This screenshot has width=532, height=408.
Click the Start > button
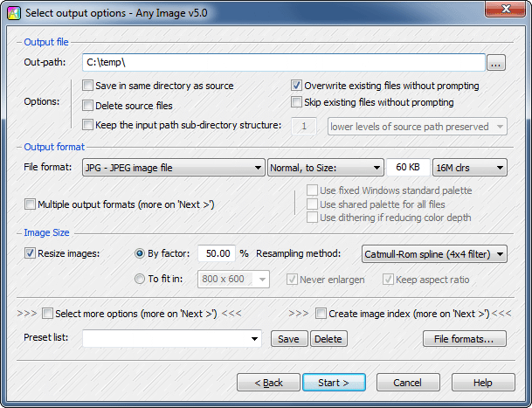(x=334, y=383)
